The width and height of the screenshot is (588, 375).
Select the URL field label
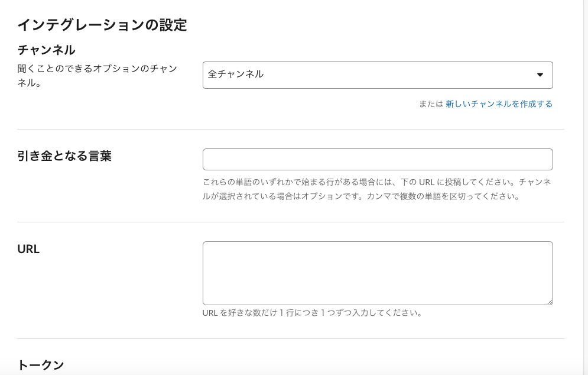tap(28, 249)
